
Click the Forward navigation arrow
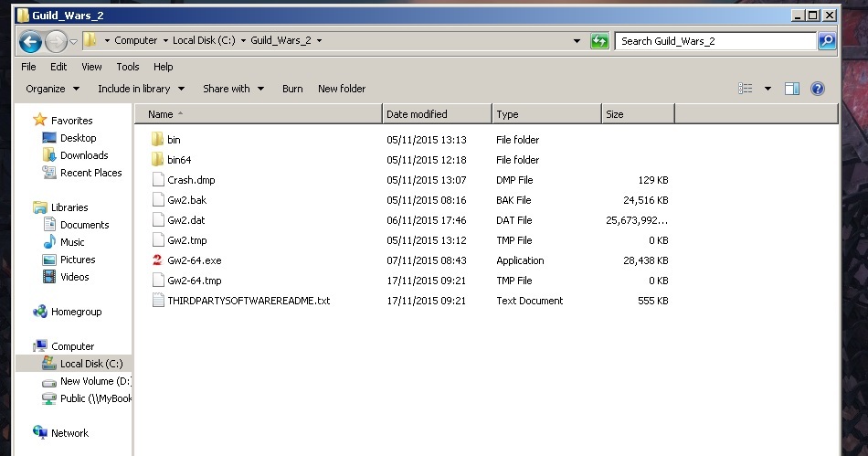coord(56,41)
